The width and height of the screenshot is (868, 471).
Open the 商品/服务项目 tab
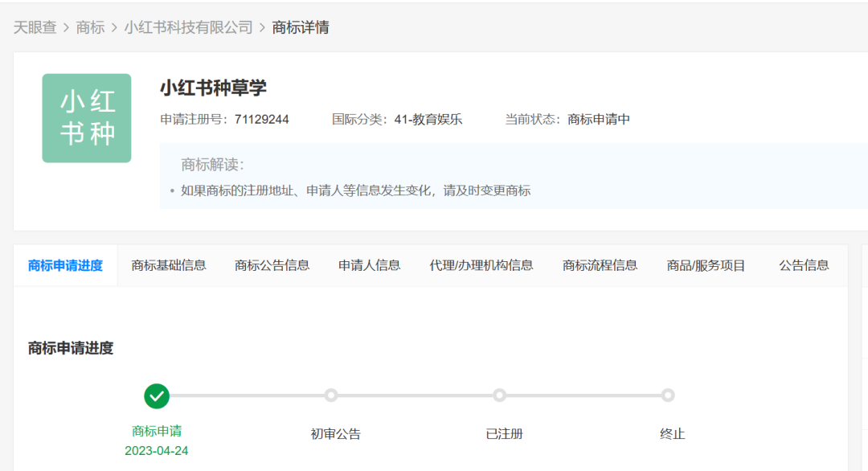[706, 265]
